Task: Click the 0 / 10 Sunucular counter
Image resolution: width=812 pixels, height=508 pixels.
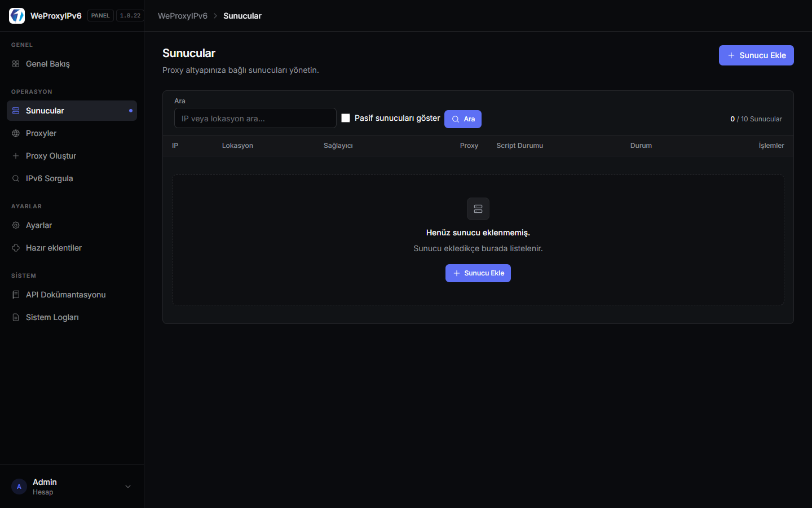Action: pos(756,119)
